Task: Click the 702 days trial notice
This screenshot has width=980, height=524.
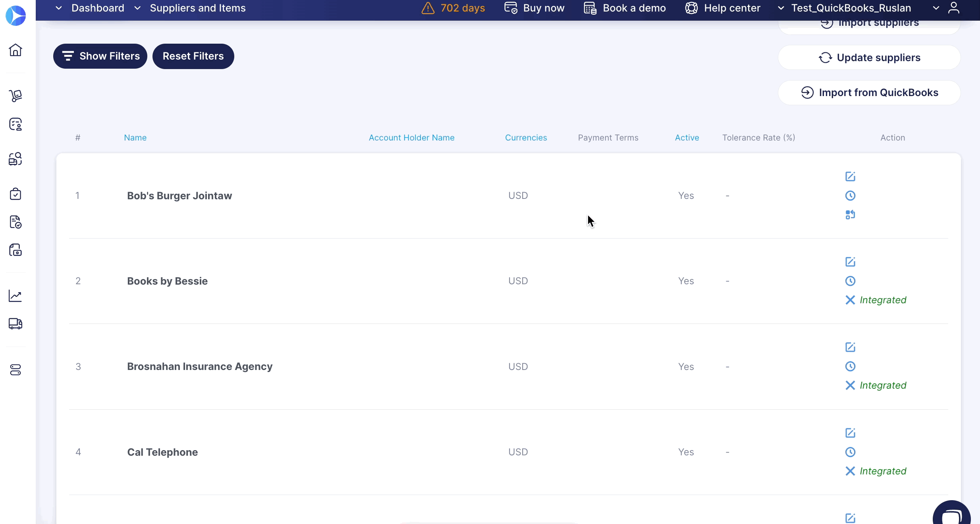Action: click(x=463, y=8)
